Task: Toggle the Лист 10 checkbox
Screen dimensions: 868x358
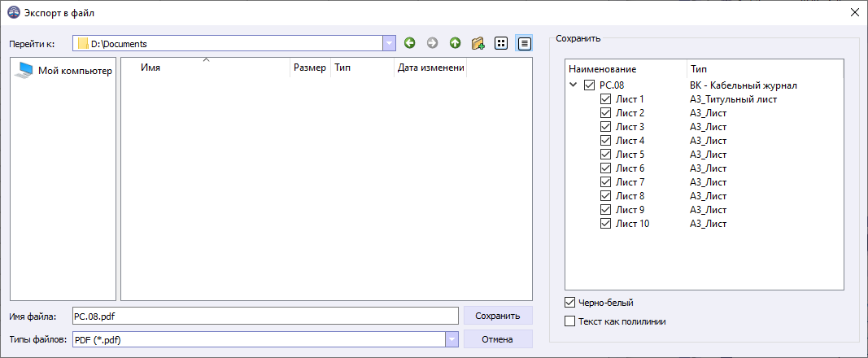Action: tap(605, 224)
